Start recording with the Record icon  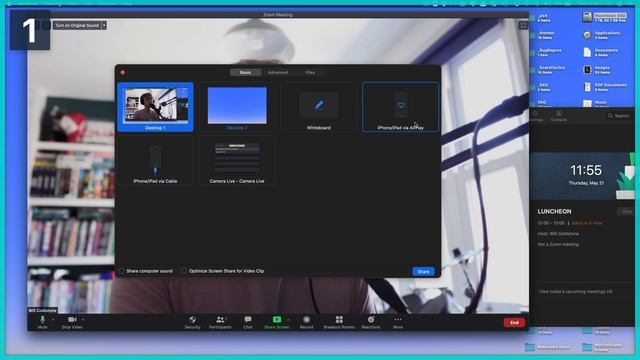pos(307,322)
